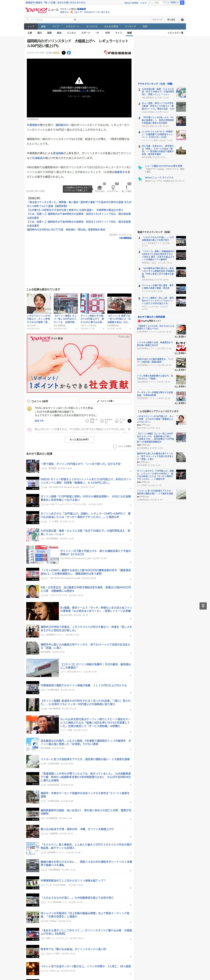Open Yahoo!ニュース オリジナル sidebar link
Image resolution: width=210 pixels, height=980 pixels.
click(x=159, y=178)
